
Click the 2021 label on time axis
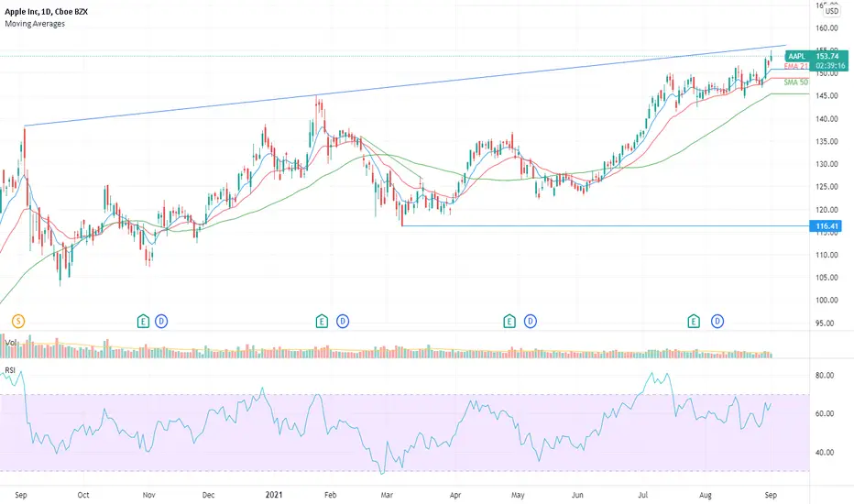pos(274,495)
